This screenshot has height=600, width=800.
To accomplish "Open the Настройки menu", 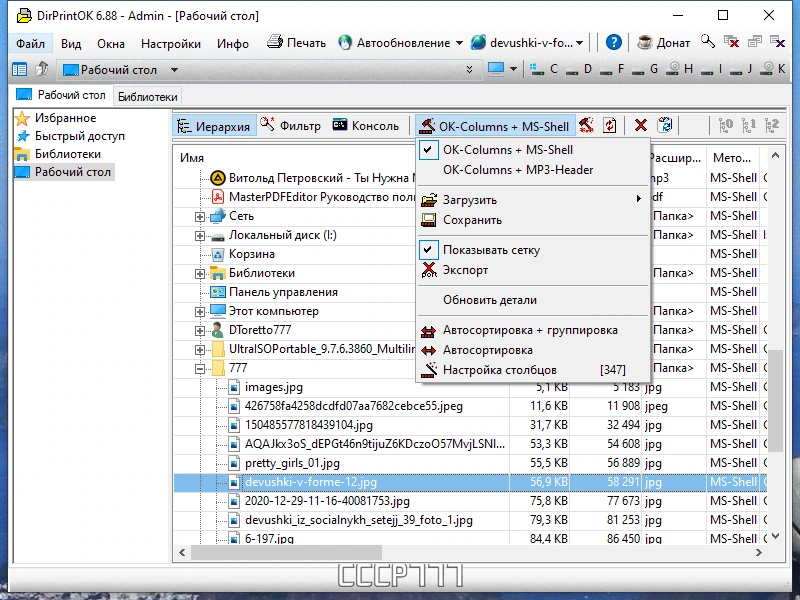I will (171, 44).
